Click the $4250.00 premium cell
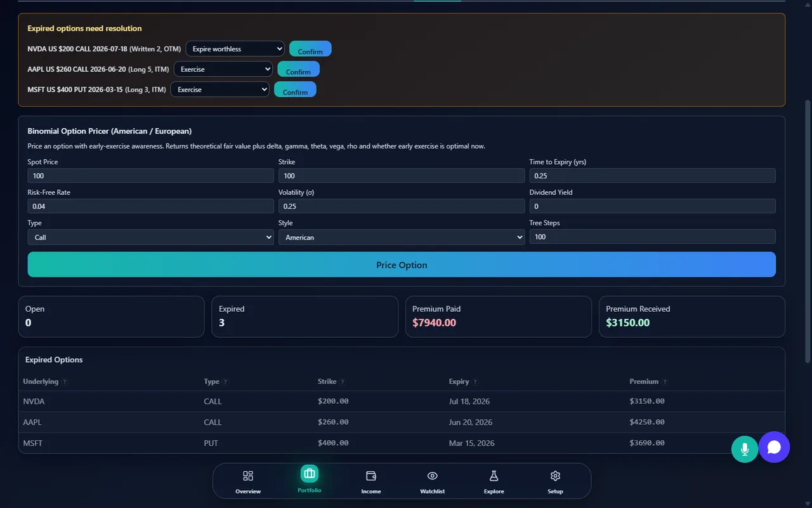The height and width of the screenshot is (508, 812). coord(647,422)
